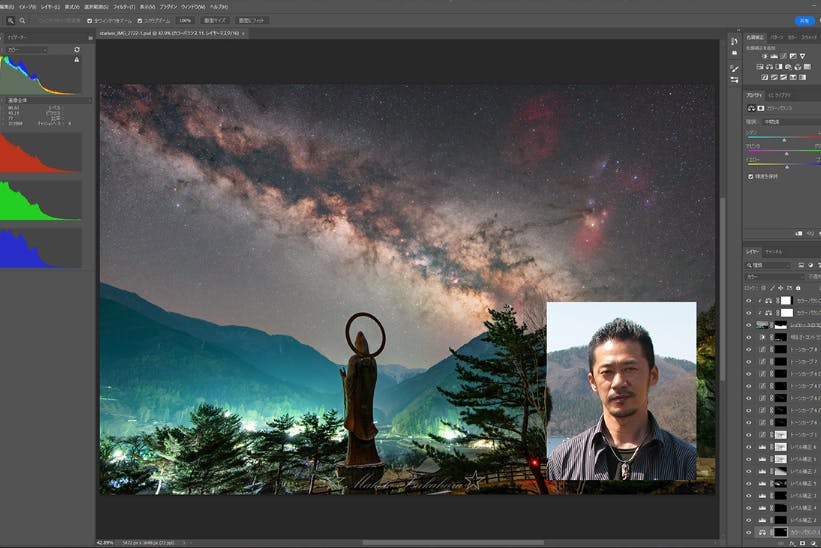The image size is (821, 548).
Task: Close the starless_IMG_2722-1.psd document tab
Action: (243, 33)
